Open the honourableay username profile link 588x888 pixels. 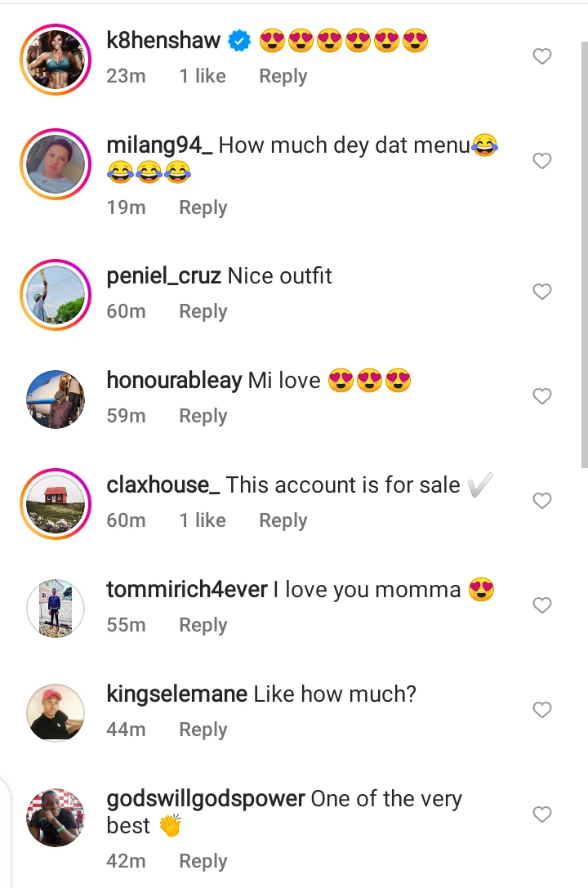pos(174,380)
